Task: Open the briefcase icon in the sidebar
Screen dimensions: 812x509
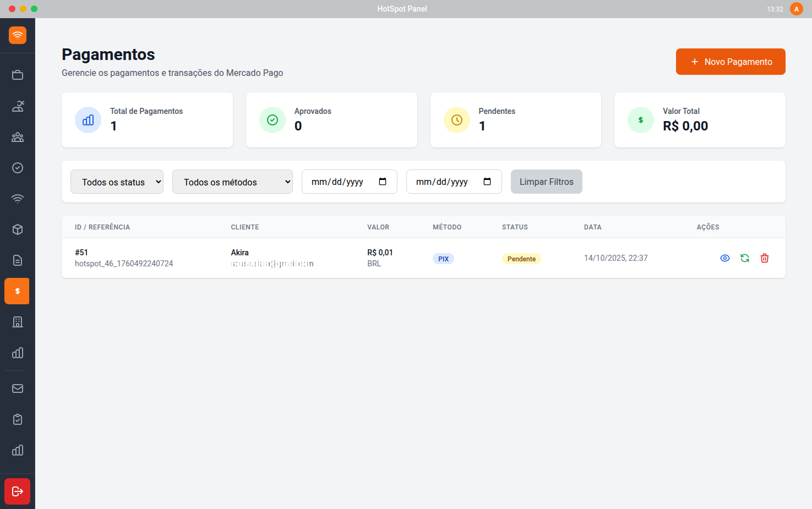Action: pyautogui.click(x=18, y=75)
